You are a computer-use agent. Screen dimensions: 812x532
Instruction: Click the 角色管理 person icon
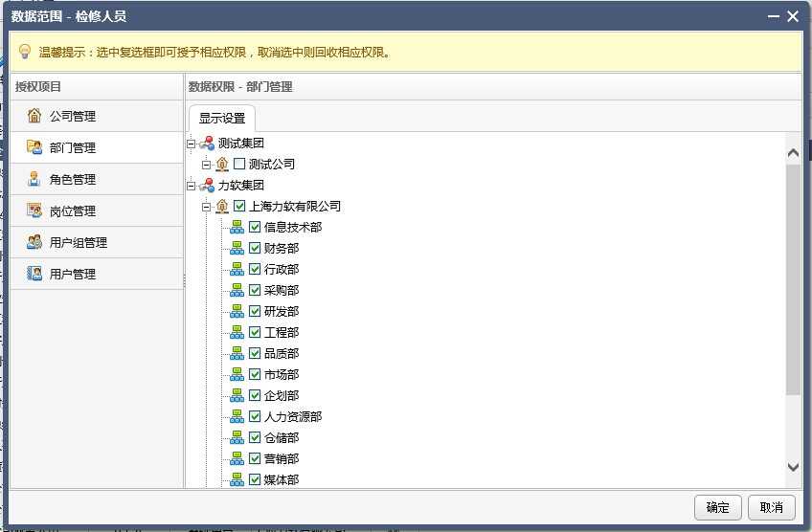click(34, 179)
